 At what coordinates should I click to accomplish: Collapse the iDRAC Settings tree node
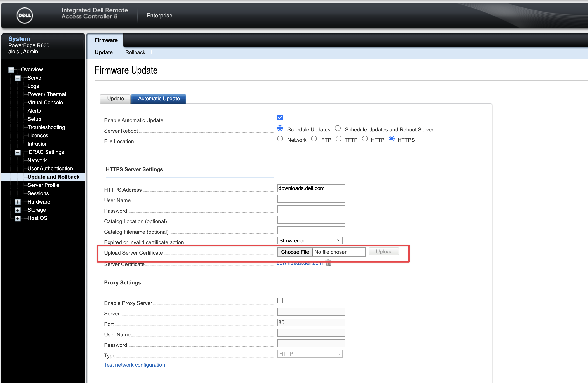point(17,152)
